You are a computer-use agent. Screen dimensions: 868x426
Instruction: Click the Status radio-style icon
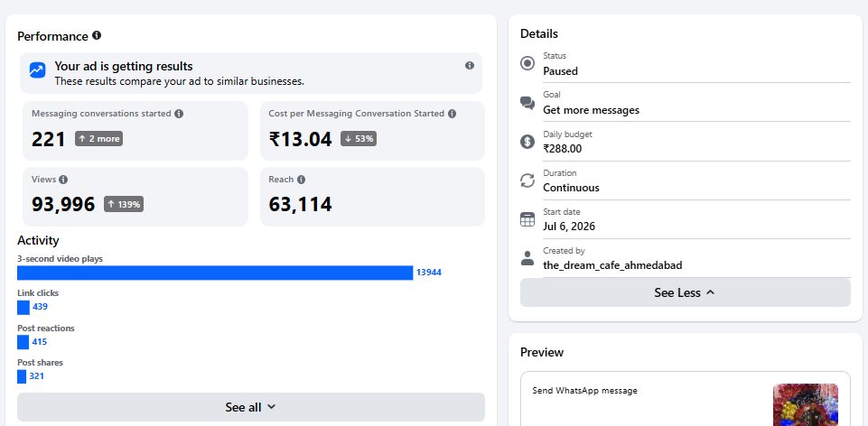(527, 63)
